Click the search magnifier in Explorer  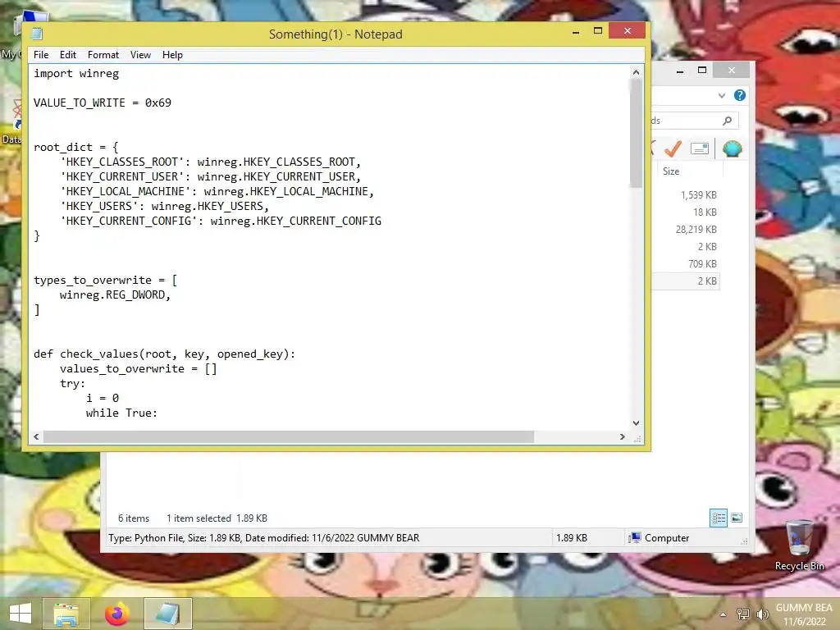727,121
